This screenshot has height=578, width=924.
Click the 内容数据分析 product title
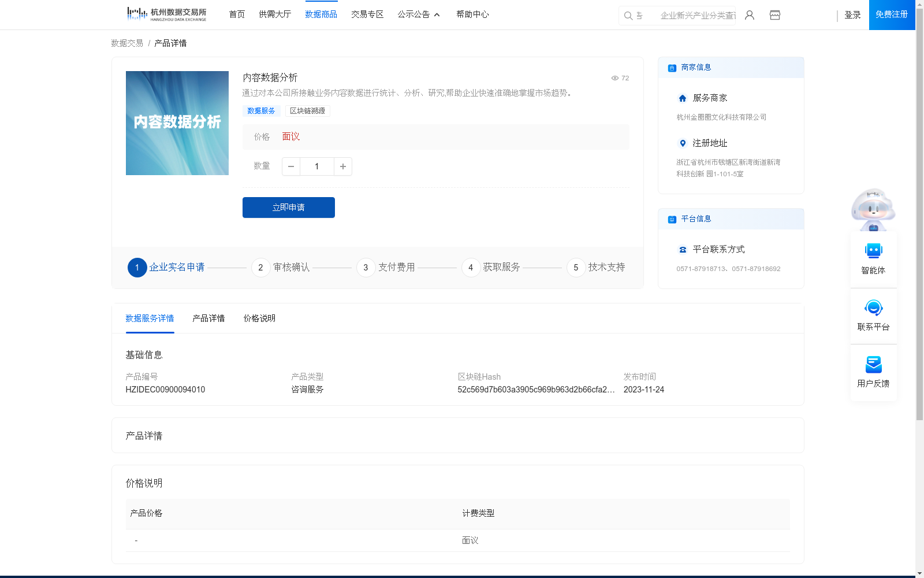(x=270, y=77)
